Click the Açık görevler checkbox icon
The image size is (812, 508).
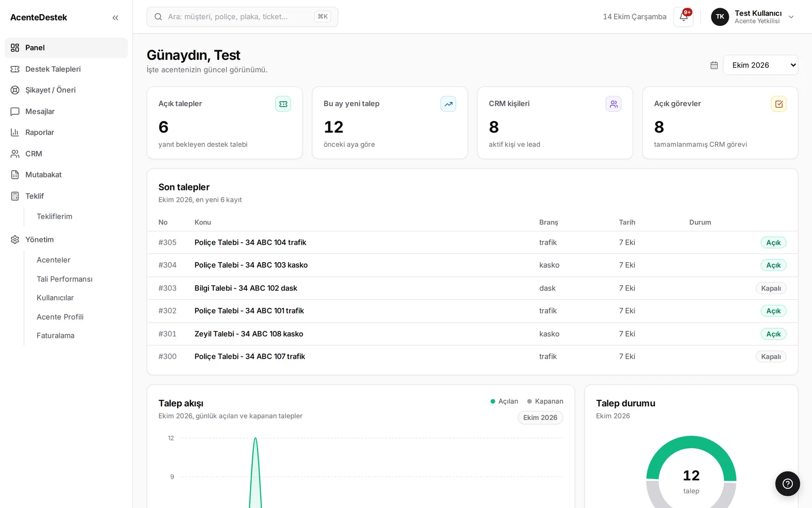pyautogui.click(x=779, y=104)
